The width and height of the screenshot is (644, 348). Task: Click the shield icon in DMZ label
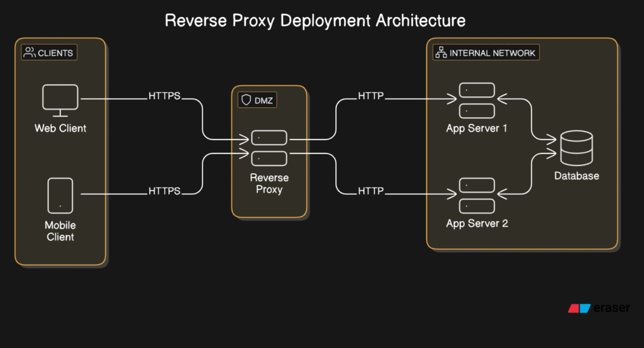click(x=246, y=100)
